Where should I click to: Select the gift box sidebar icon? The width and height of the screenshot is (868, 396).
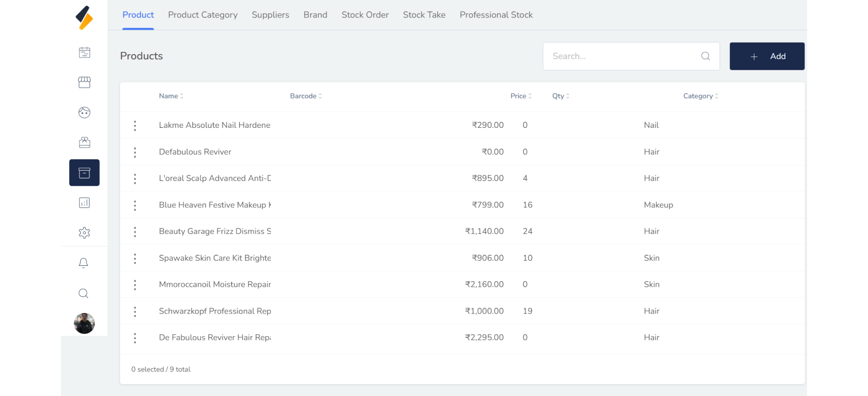coord(84,143)
